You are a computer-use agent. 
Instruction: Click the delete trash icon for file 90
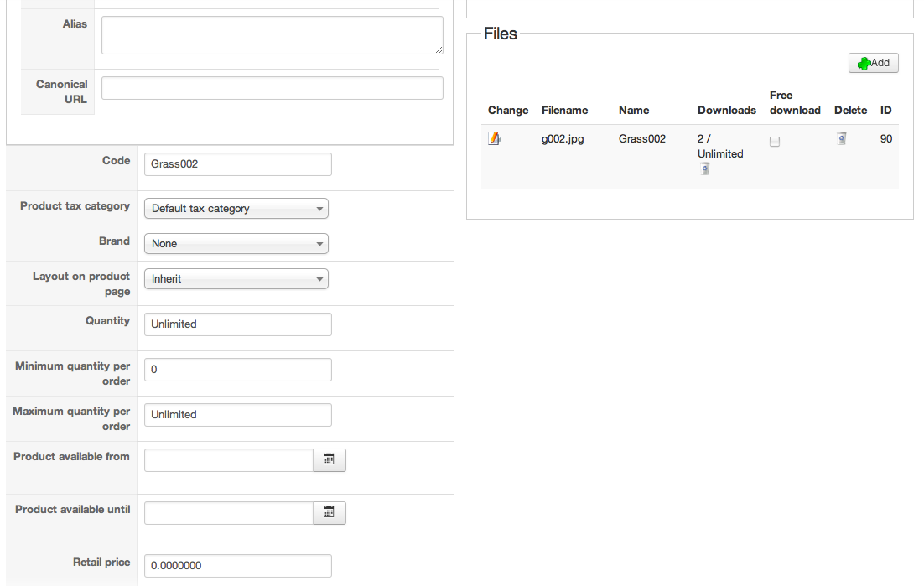[x=841, y=139]
